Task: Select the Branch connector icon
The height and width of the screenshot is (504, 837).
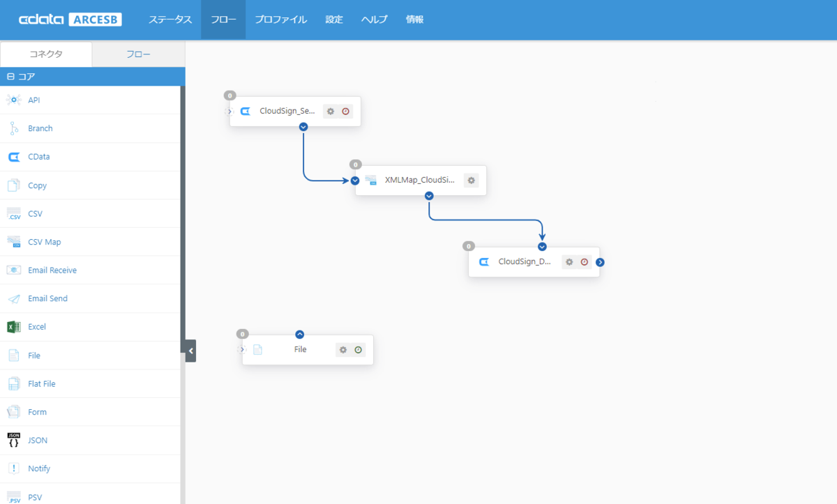Action: point(14,128)
